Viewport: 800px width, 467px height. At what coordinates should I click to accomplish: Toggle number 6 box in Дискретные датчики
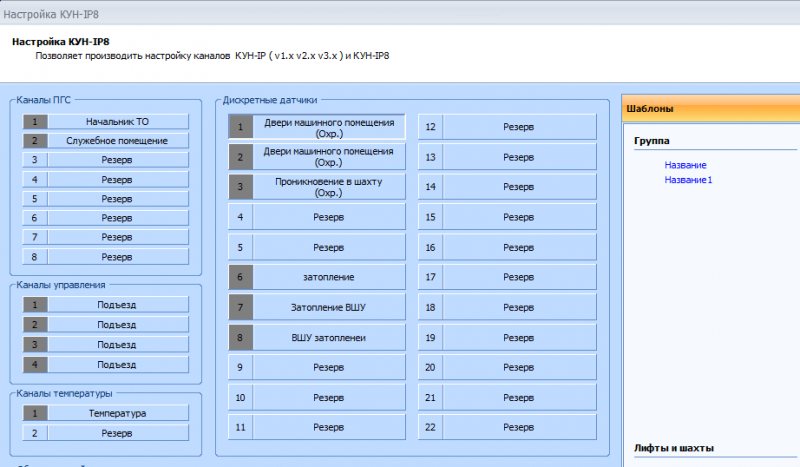click(x=240, y=277)
